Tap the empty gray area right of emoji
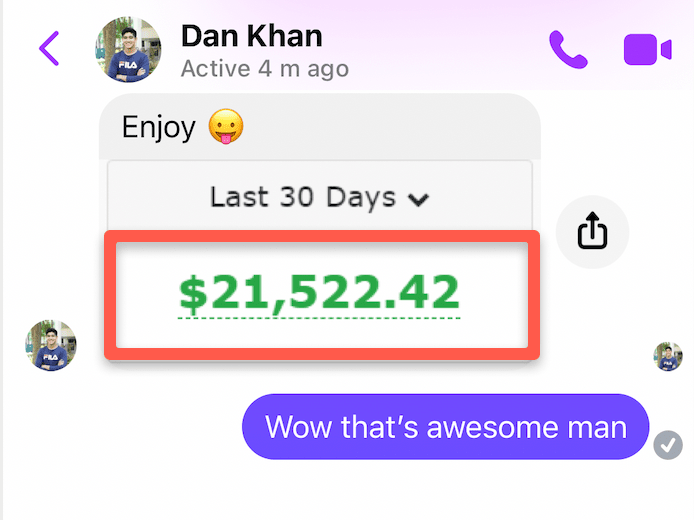The image size is (694, 520). tap(389, 127)
